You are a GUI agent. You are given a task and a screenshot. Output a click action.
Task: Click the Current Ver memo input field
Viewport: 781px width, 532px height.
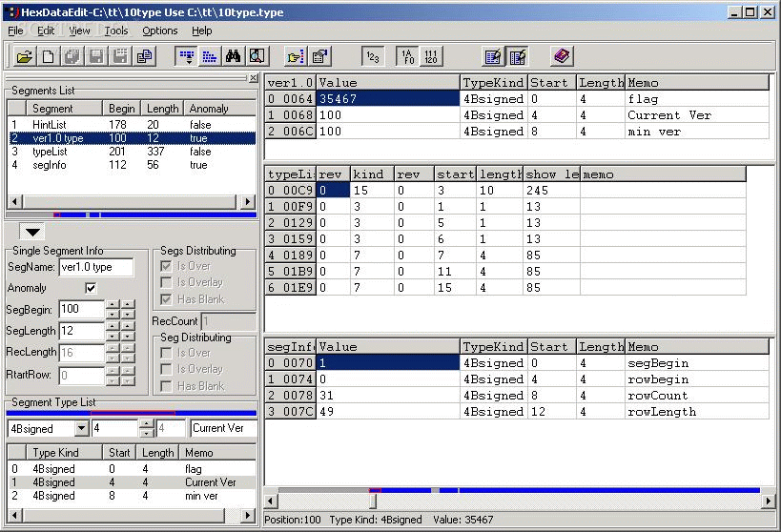[x=224, y=428]
